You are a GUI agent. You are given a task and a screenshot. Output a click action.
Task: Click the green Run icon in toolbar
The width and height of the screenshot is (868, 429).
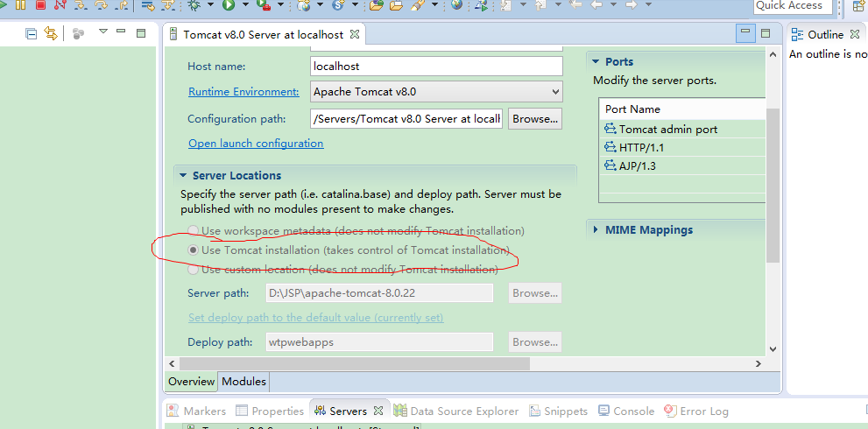(x=228, y=5)
